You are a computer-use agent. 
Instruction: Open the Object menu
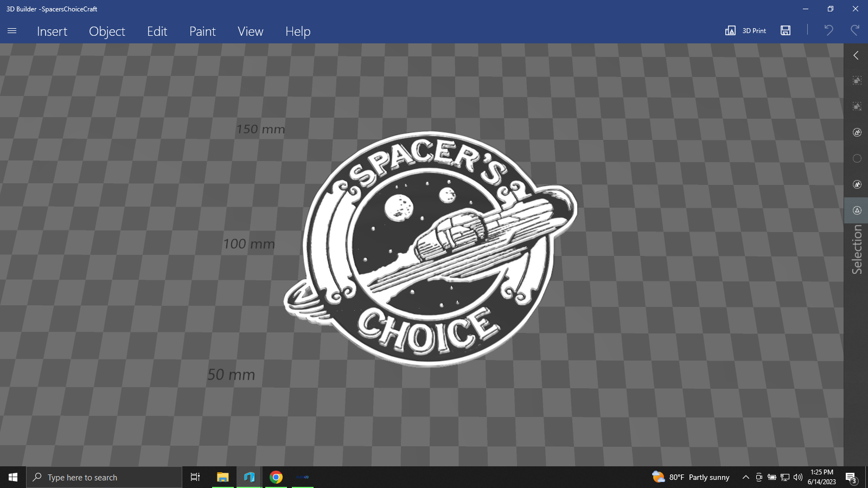click(x=107, y=31)
